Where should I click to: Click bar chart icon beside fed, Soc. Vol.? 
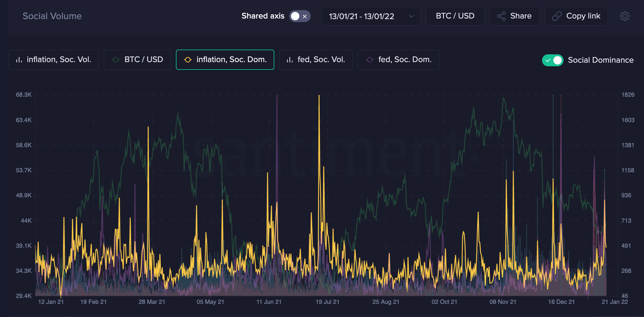click(290, 60)
